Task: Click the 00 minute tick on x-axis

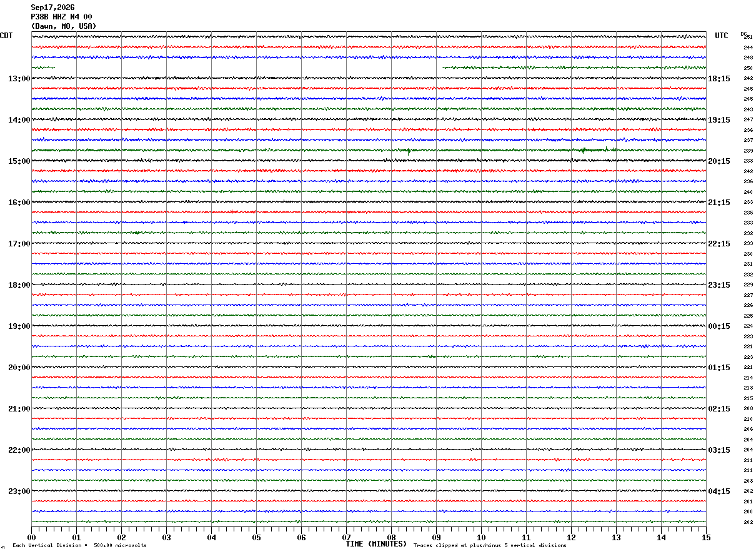Action: pos(31,537)
